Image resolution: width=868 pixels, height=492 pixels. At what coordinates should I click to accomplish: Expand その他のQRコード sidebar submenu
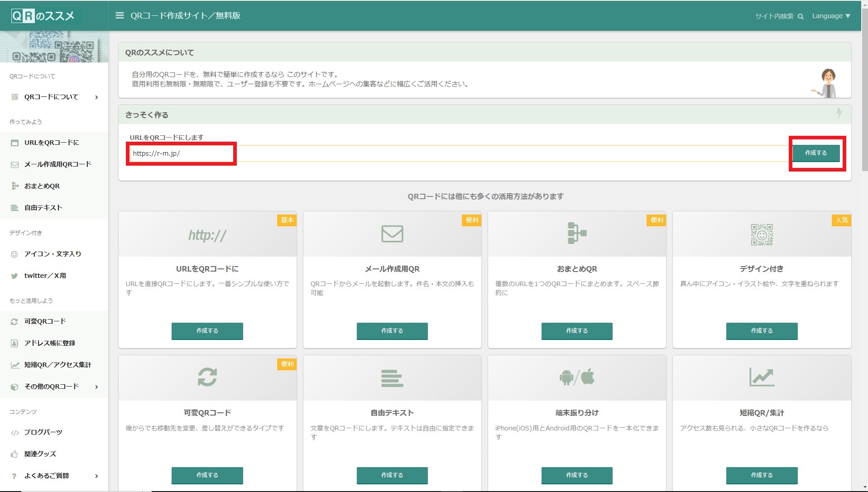coord(96,387)
